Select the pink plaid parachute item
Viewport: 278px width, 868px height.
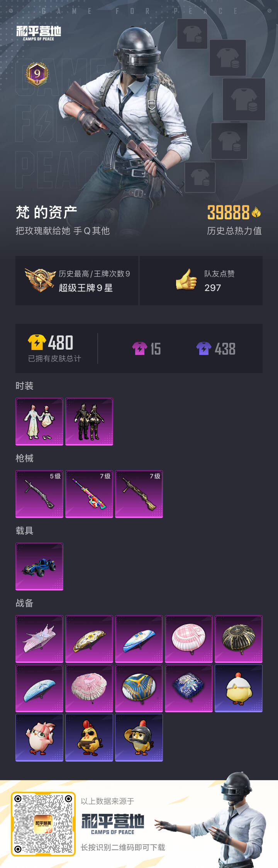189,639
